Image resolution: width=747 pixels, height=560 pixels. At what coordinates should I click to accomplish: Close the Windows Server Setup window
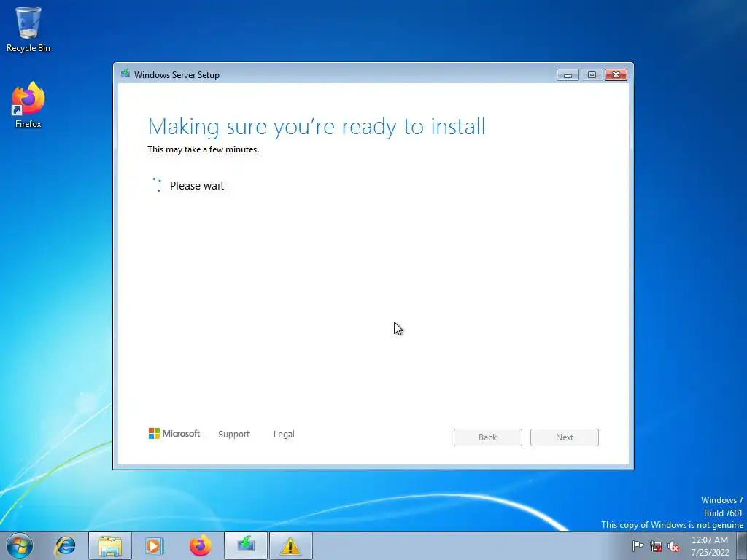[616, 75]
